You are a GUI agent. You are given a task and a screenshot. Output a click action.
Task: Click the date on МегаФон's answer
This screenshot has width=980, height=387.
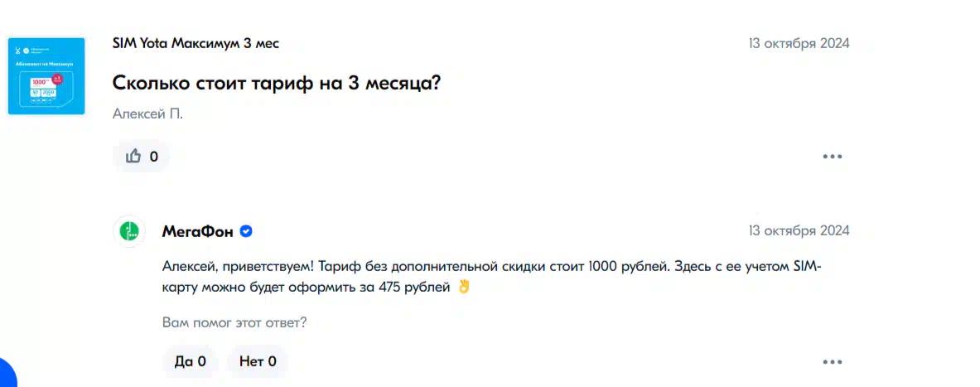pyautogui.click(x=799, y=230)
